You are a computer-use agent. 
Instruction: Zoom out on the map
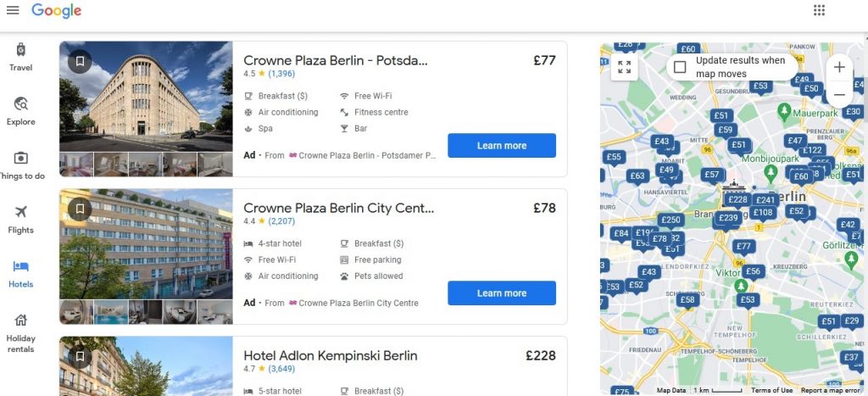[x=839, y=94]
